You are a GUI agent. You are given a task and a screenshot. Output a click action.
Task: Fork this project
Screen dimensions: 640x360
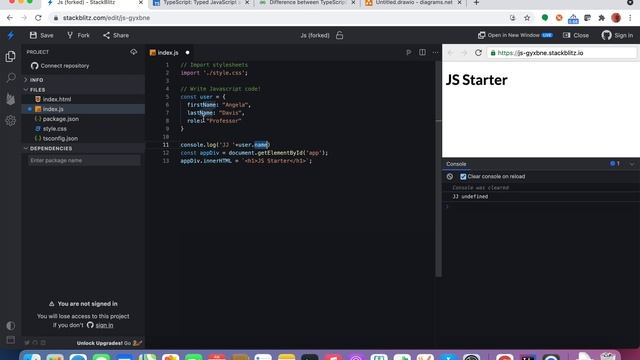78,36
